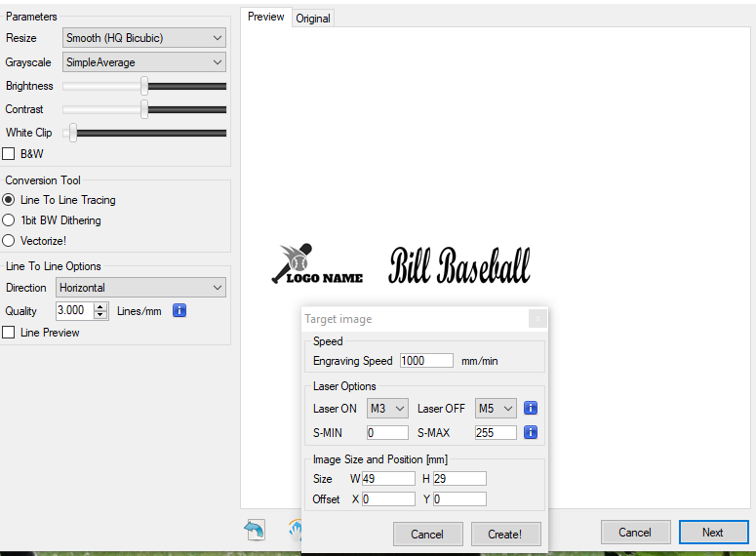The image size is (756, 556).
Task: Choose 1bit BW Dithering option
Action: point(9,220)
